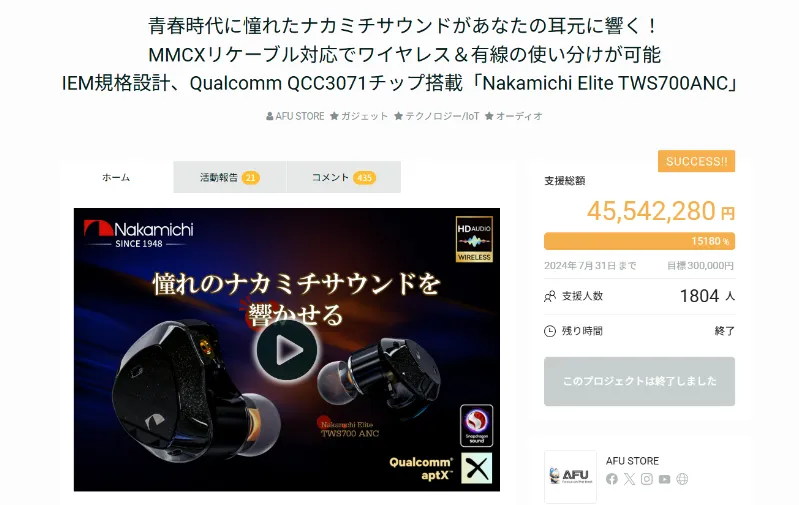The width and height of the screenshot is (799, 505).
Task: Click the このプロジェクトは終了しました button
Action: [640, 381]
